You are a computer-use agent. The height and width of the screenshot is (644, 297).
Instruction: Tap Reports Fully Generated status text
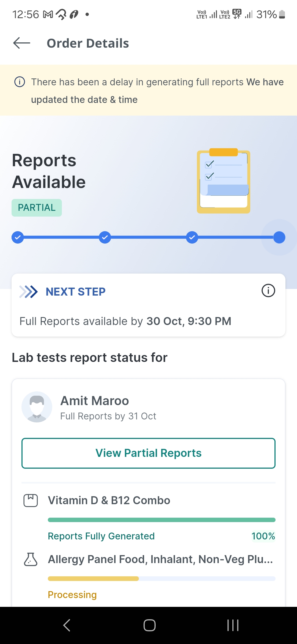pyautogui.click(x=101, y=536)
